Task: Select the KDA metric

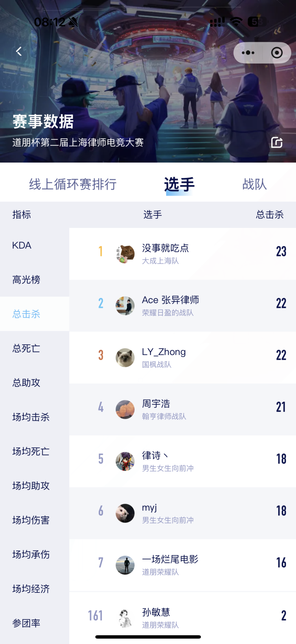Action: [22, 245]
